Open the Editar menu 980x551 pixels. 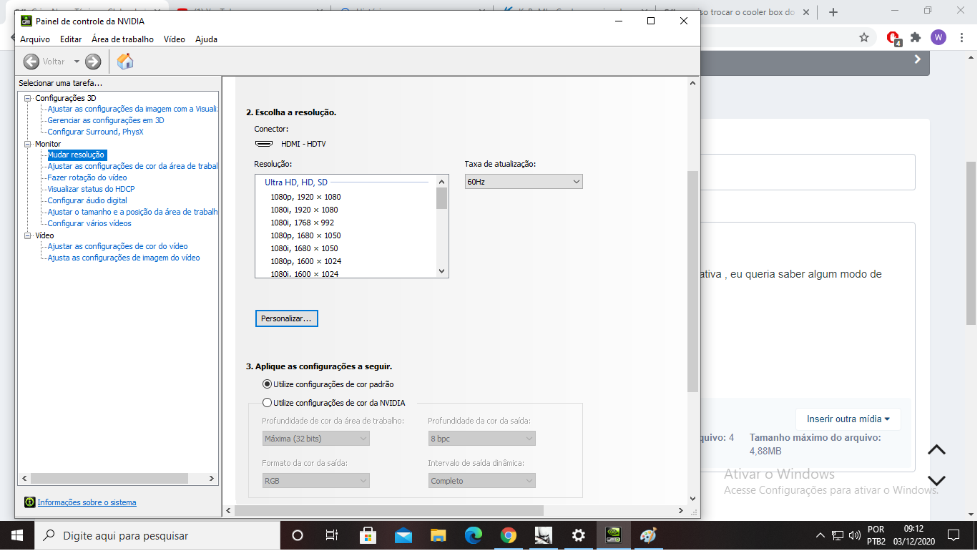71,39
